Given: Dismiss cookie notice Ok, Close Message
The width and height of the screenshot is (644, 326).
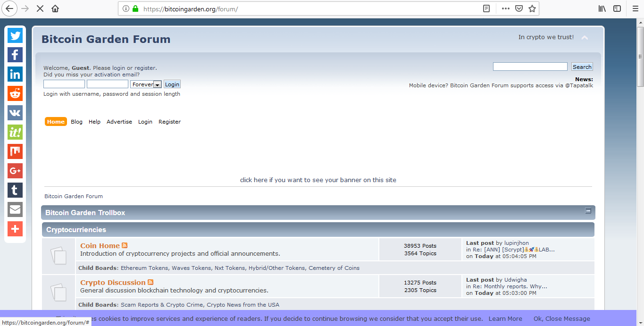Looking at the screenshot, I should (562, 318).
